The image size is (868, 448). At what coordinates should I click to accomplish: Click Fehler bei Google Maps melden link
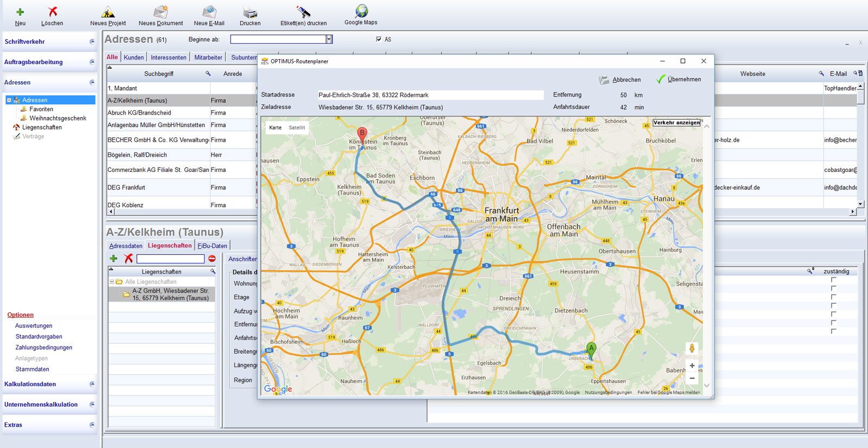[x=669, y=392]
